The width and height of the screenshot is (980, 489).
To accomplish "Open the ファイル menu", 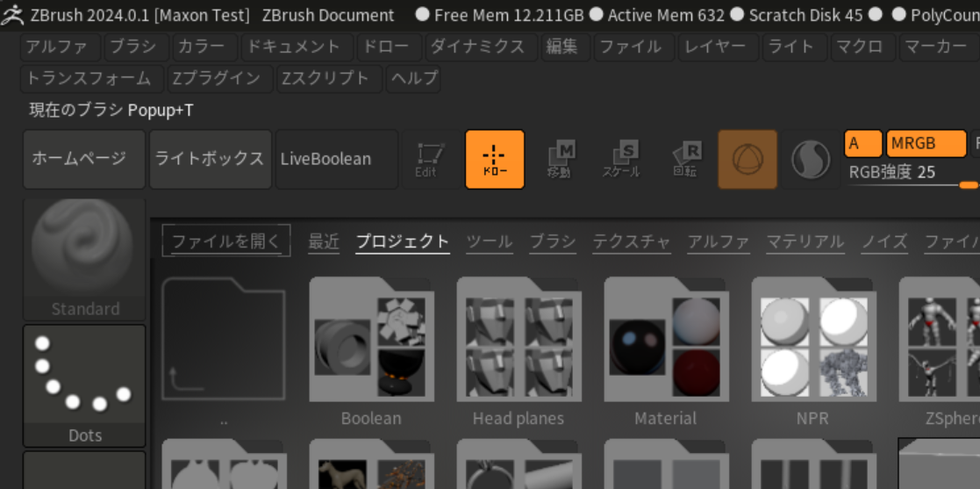I will point(634,47).
